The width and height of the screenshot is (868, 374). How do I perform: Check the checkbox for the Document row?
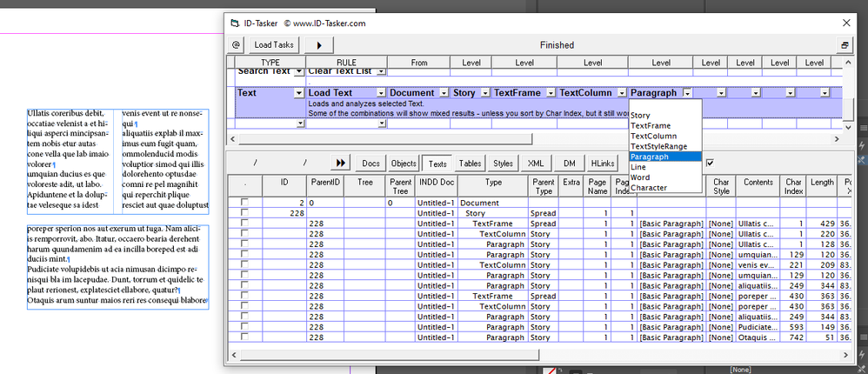(x=244, y=202)
